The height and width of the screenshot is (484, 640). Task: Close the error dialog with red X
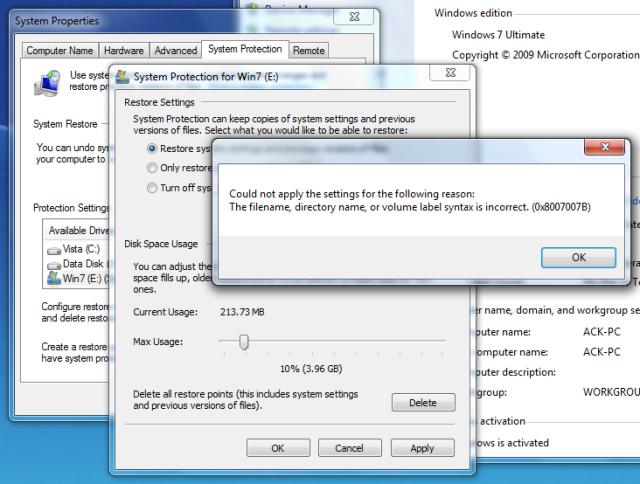tap(604, 147)
